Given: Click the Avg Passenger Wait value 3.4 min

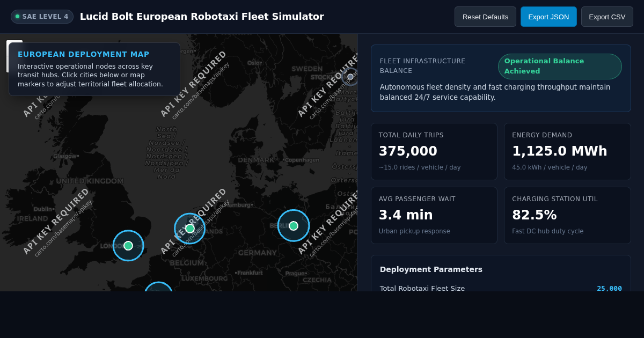Looking at the screenshot, I should tap(406, 215).
